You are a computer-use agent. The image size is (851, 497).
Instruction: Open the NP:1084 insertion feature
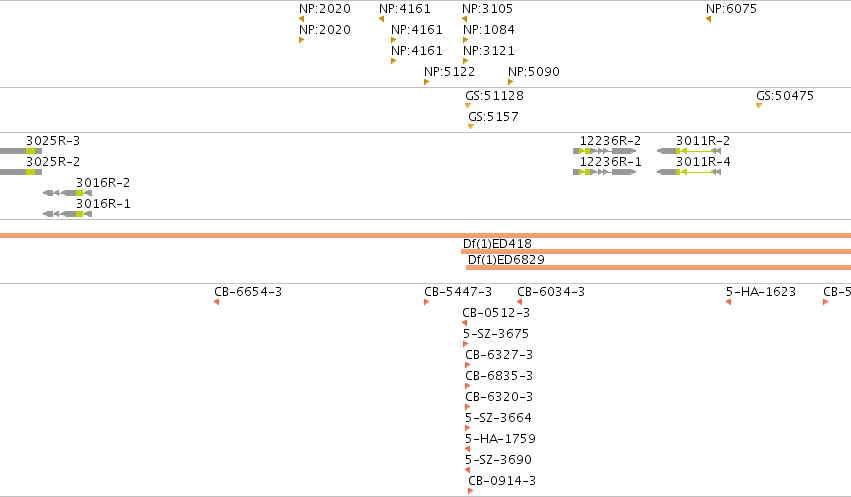point(466,40)
